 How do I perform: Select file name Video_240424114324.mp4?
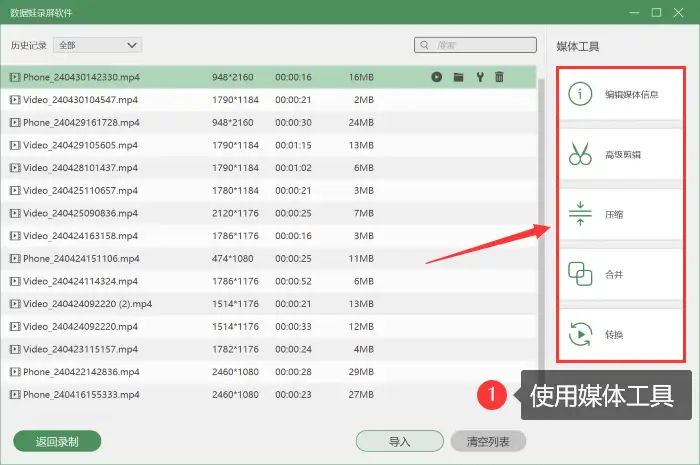click(80, 282)
